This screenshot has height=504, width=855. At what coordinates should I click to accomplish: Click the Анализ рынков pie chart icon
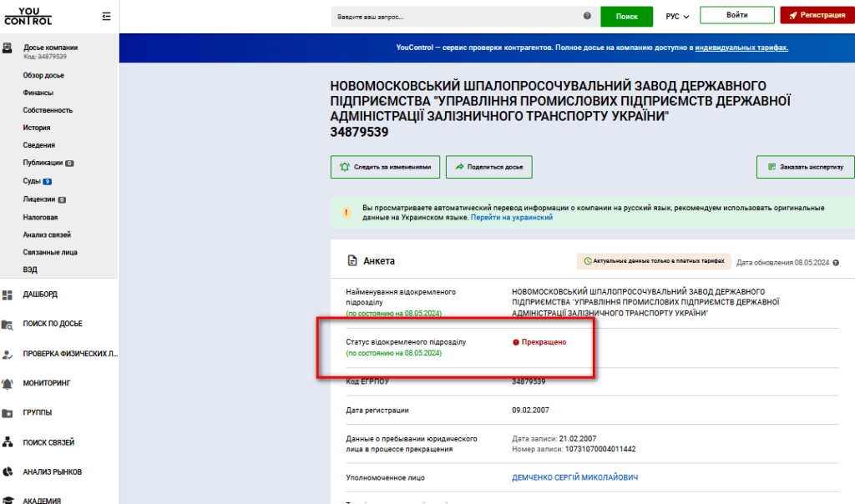click(x=7, y=471)
